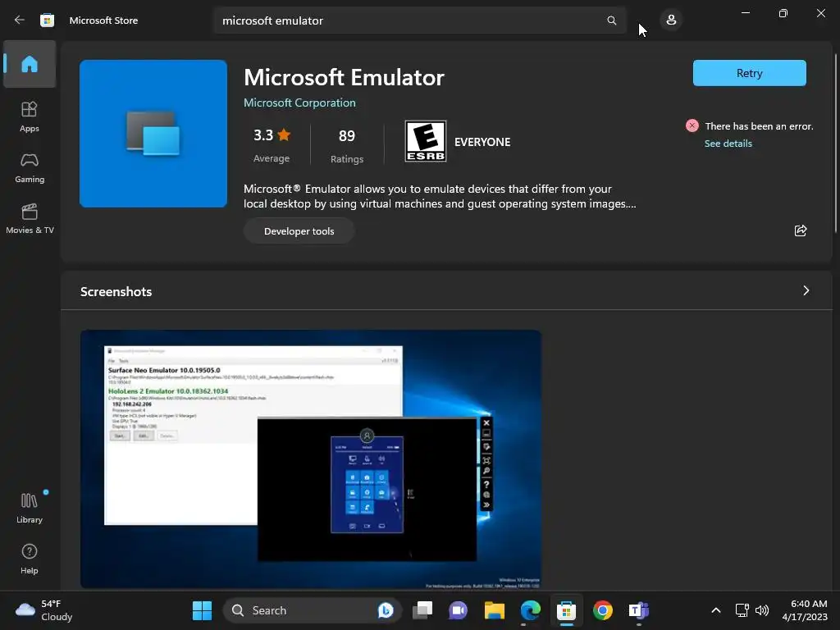Click the taskbar Search box
840x630 pixels.
coord(313,610)
